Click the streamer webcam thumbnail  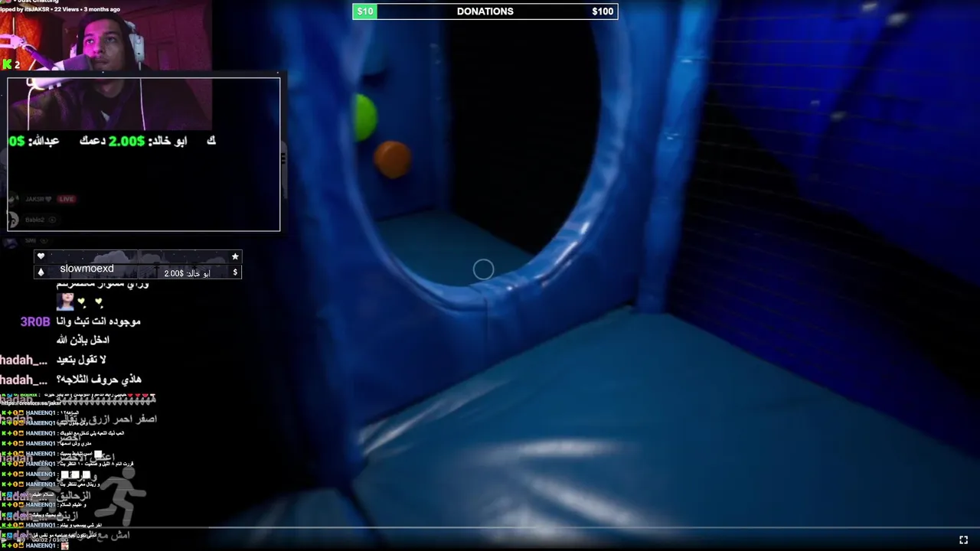tap(106, 65)
